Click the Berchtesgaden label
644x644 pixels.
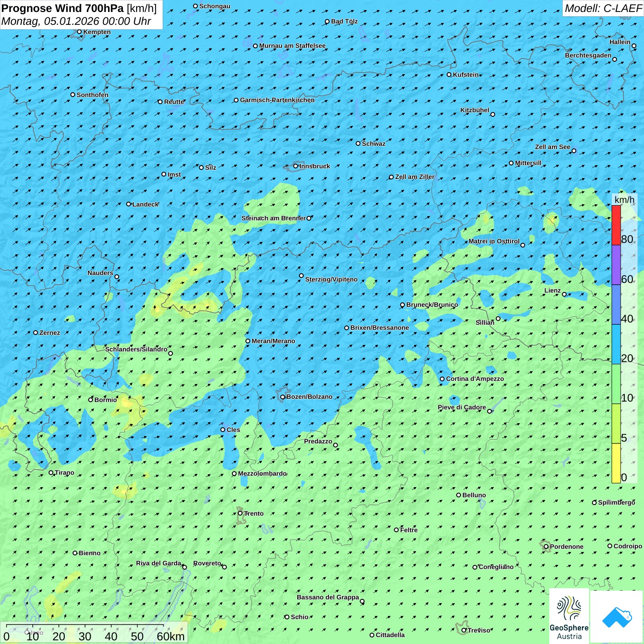click(x=588, y=55)
